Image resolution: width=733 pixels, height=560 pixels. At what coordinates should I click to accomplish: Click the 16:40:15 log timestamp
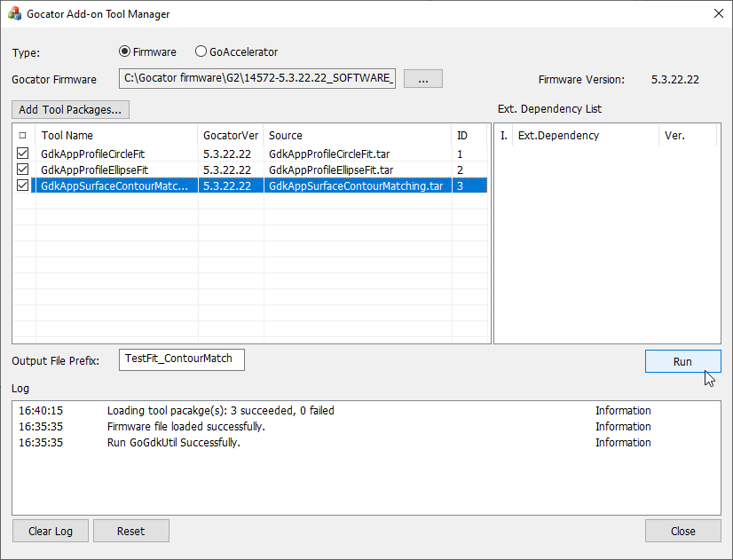pos(41,410)
